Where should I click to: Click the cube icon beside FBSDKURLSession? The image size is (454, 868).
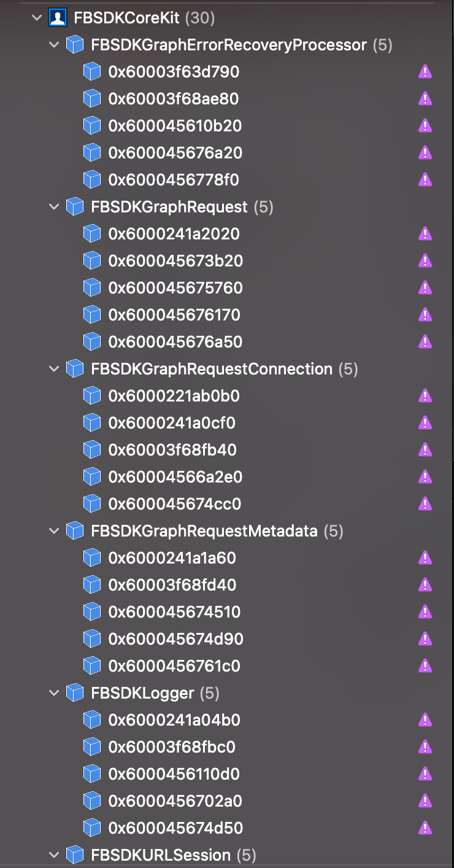click(x=74, y=854)
